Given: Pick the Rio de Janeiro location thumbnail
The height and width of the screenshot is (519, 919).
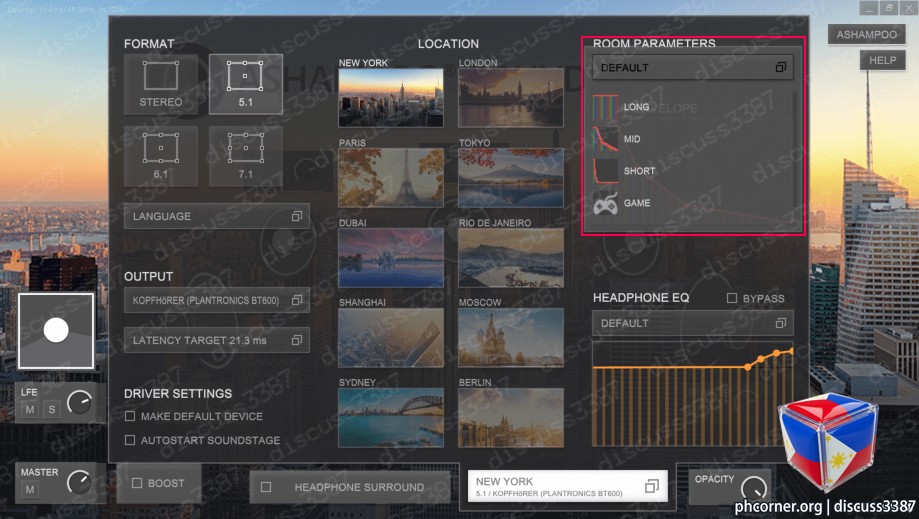Looking at the screenshot, I should (510, 258).
